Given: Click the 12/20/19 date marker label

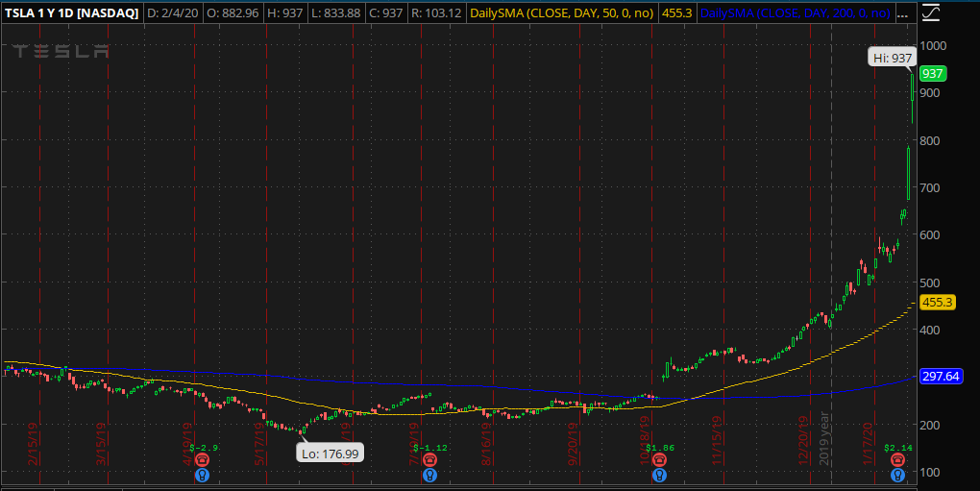Looking at the screenshot, I should tap(803, 441).
